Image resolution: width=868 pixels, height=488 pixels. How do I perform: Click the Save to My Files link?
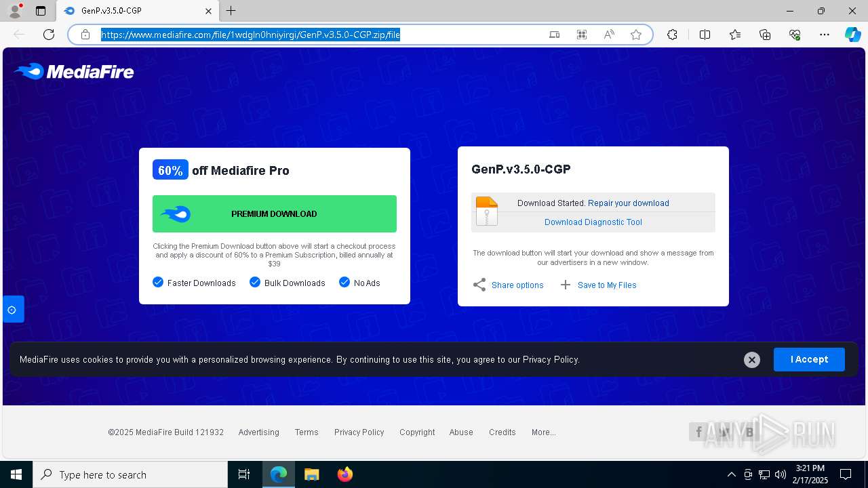tap(607, 285)
